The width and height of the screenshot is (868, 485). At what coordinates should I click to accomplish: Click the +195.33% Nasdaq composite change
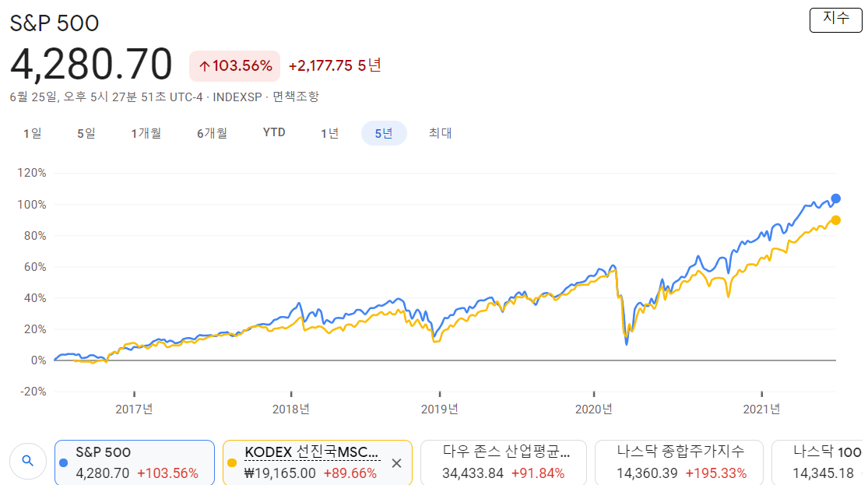pos(715,473)
